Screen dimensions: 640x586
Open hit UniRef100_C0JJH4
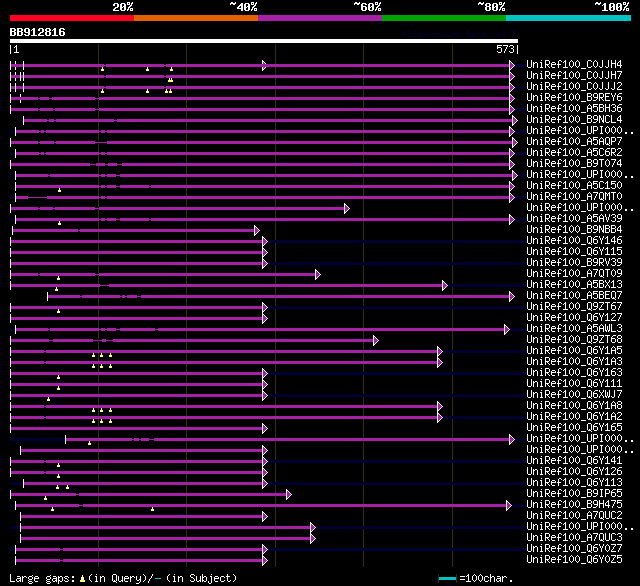[574, 64]
